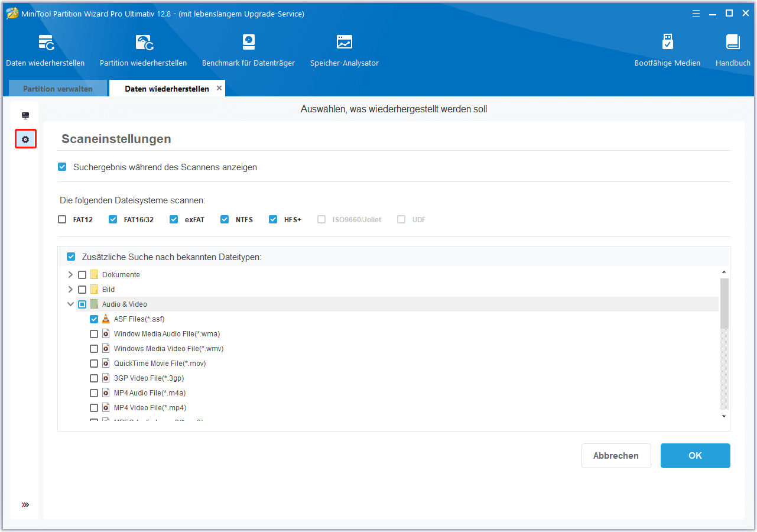Open Daten wiederherstellen toolbar icon
757x532 pixels.
coord(46,50)
